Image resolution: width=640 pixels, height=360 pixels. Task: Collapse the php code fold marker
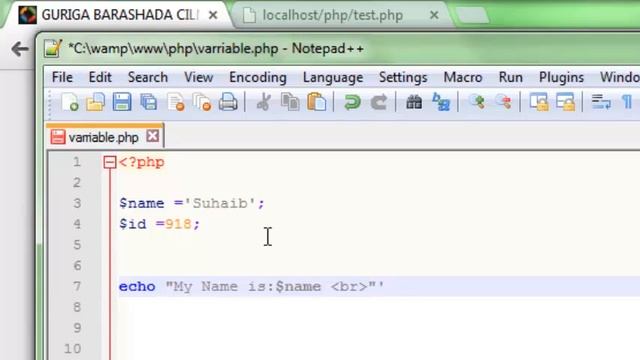click(109, 162)
